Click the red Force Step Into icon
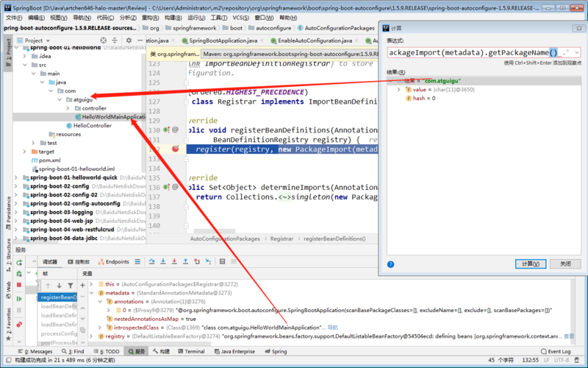Image resolution: width=588 pixels, height=368 pixels. pyautogui.click(x=174, y=262)
